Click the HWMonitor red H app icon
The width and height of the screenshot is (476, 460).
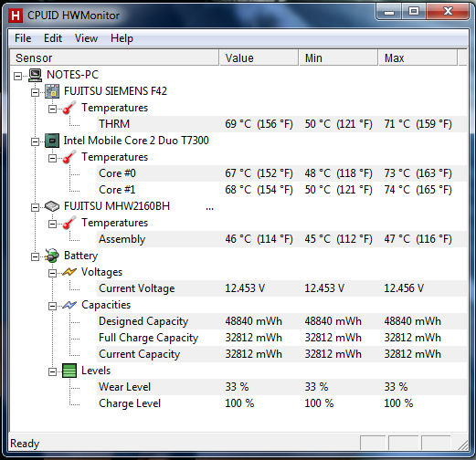pos(16,16)
